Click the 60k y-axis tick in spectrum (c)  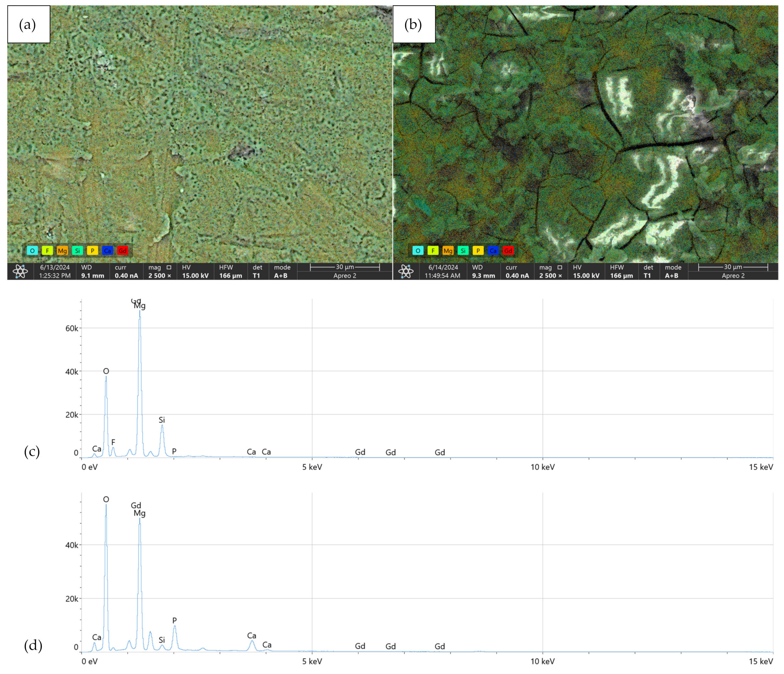[72, 328]
